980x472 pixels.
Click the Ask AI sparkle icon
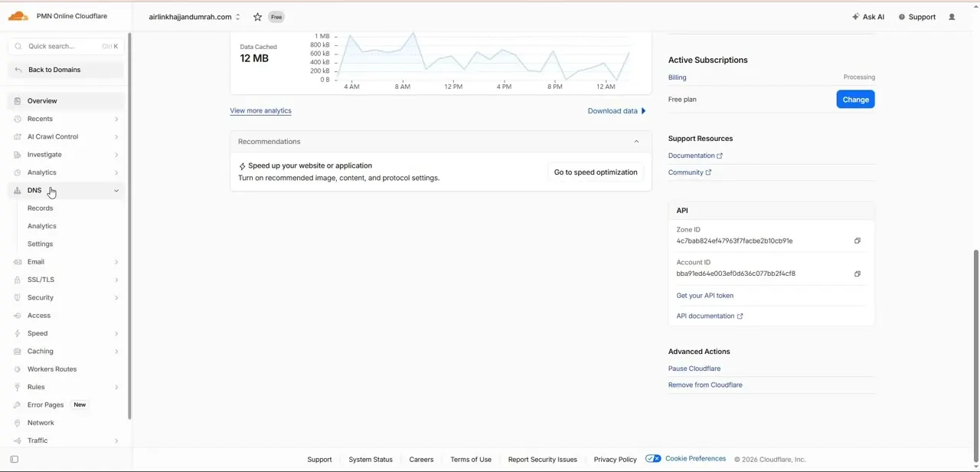click(855, 17)
